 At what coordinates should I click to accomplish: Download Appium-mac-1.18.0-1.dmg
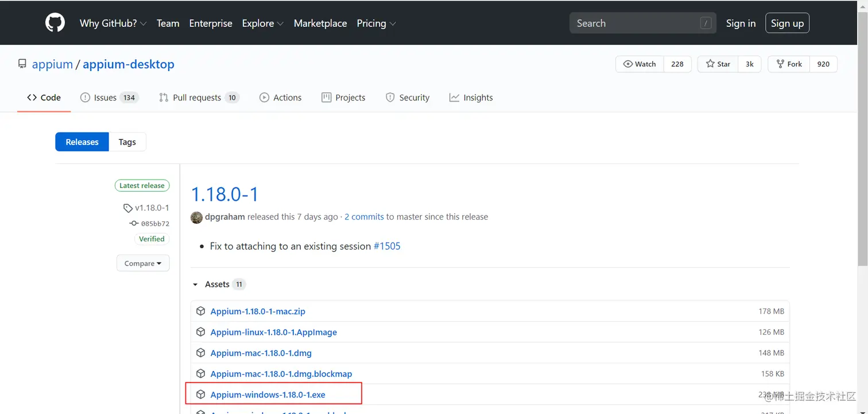tap(261, 353)
